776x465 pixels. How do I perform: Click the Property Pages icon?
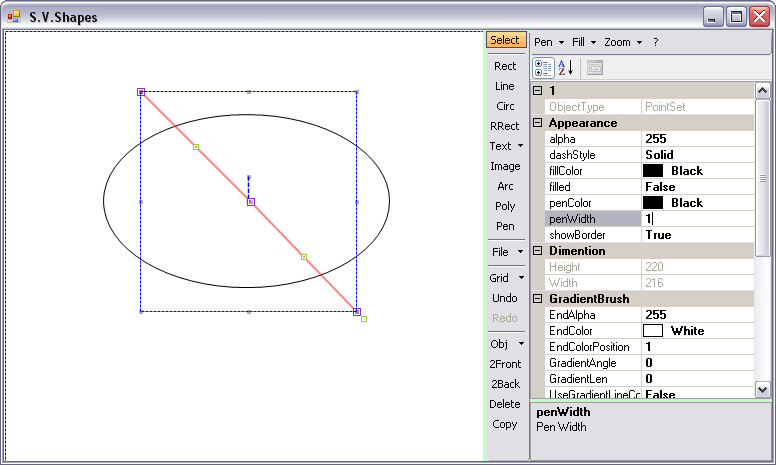click(x=594, y=68)
